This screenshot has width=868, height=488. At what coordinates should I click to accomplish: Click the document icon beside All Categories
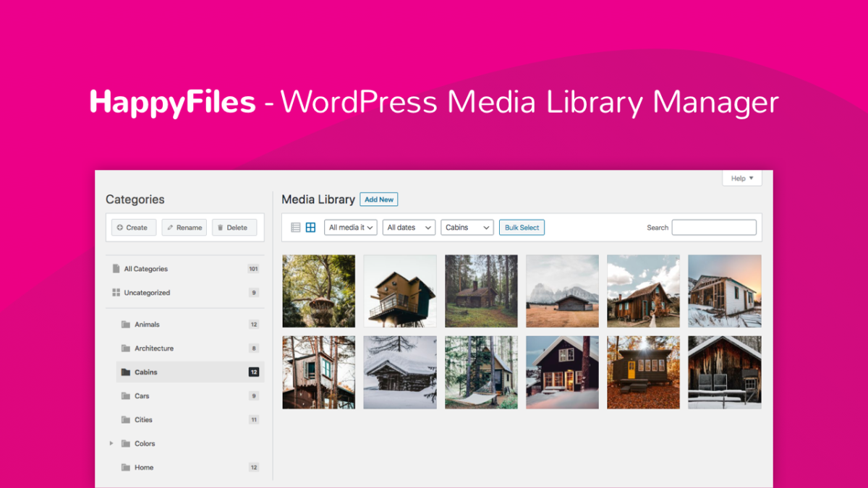116,268
